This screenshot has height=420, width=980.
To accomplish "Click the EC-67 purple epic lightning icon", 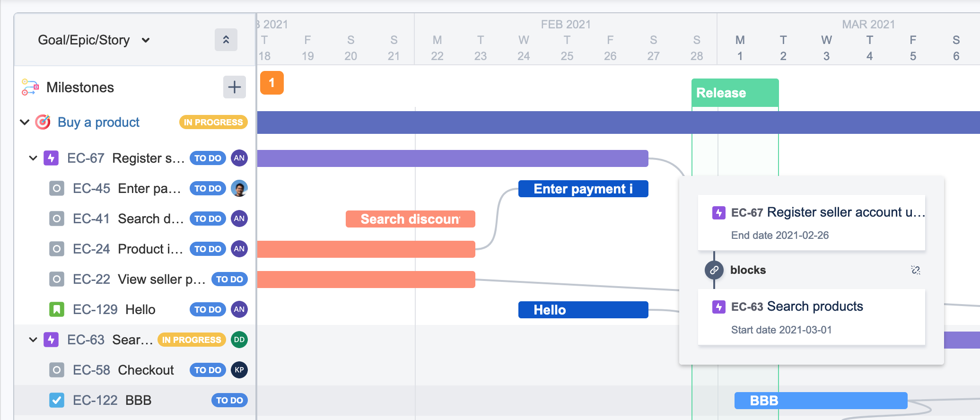I will click(x=51, y=158).
